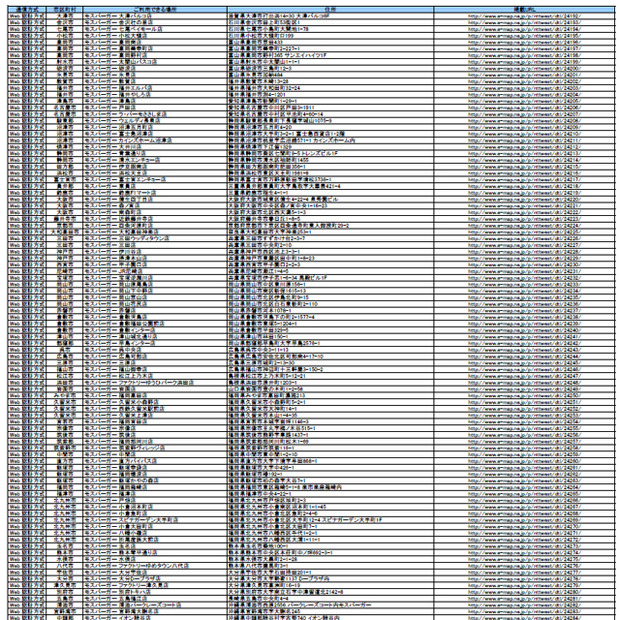The width and height of the screenshot is (620, 620).
Task: Select address cell containing イオン読谷内
Action: (x=330, y=617)
